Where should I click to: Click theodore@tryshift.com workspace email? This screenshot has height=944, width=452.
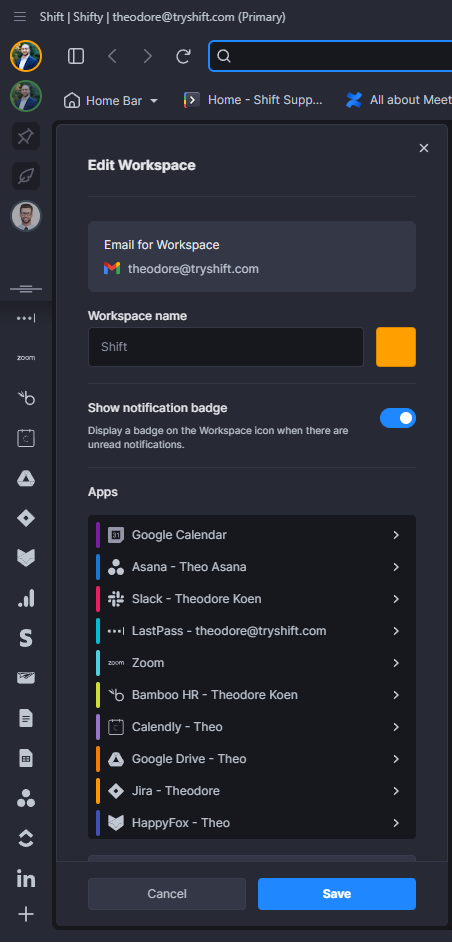193,269
